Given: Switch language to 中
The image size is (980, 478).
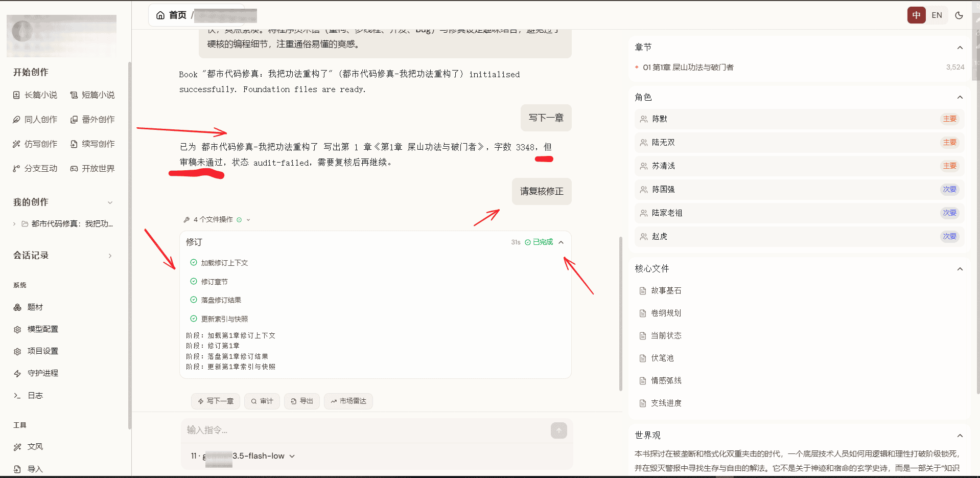Looking at the screenshot, I should click(916, 15).
